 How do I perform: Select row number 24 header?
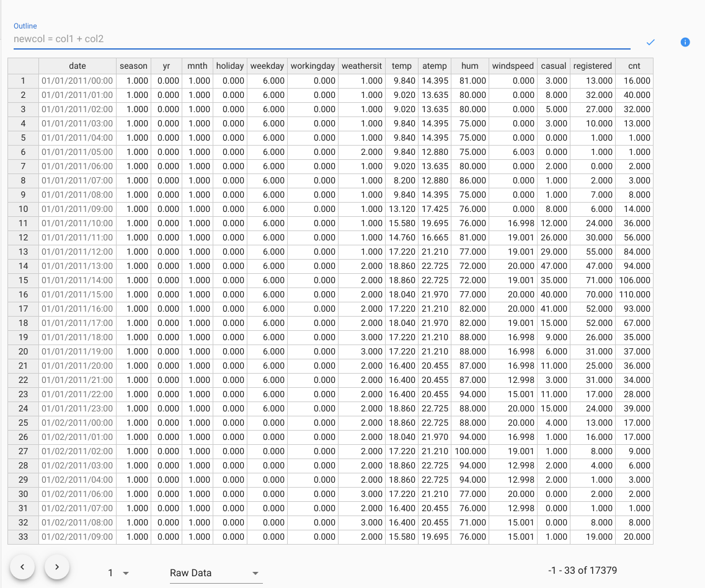(x=24, y=408)
